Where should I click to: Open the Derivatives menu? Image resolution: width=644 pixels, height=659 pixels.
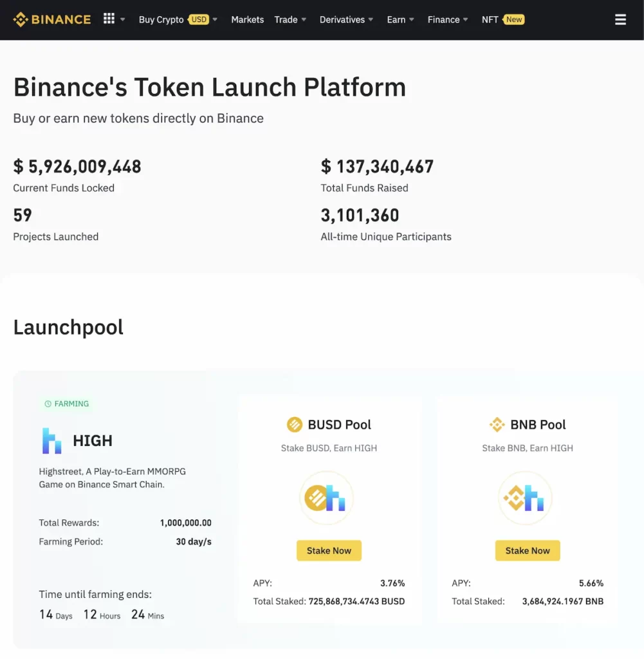[x=342, y=20]
